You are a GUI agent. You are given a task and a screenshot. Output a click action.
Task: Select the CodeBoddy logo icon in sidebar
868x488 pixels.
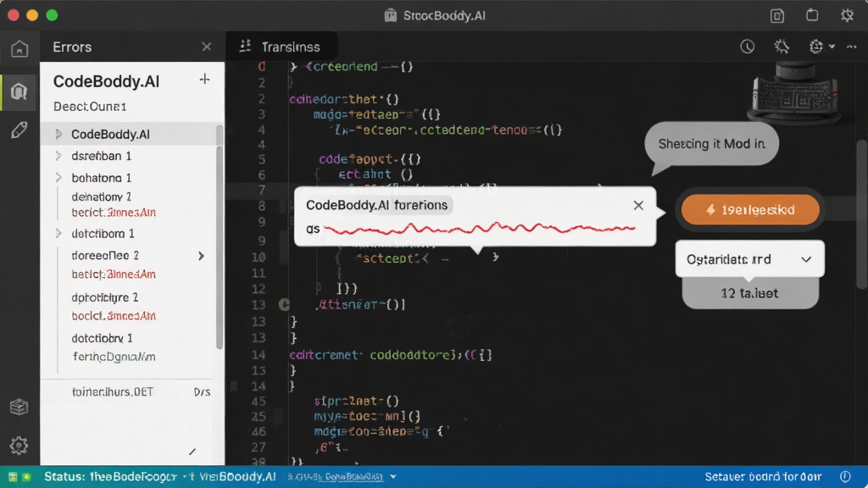pyautogui.click(x=19, y=91)
